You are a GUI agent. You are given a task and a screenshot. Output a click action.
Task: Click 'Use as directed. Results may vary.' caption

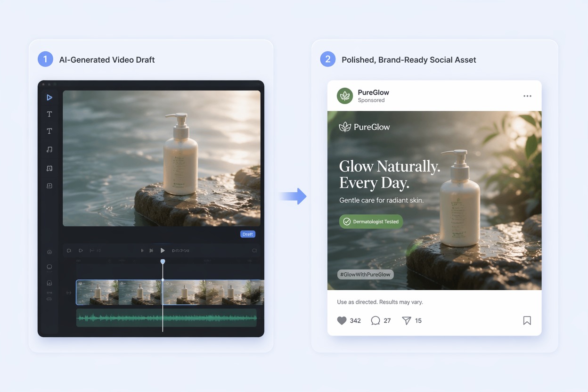tap(380, 302)
